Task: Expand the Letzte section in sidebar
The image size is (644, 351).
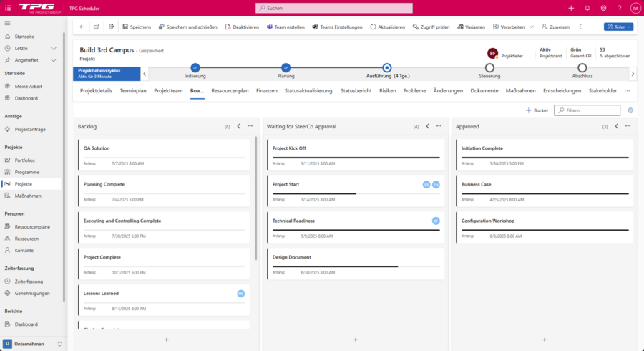Action: pos(54,49)
